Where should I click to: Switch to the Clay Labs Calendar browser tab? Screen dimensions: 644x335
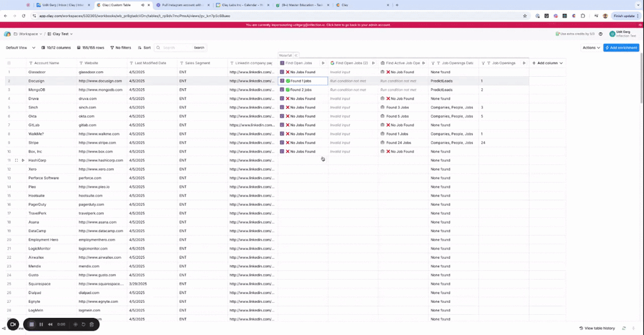239,4
